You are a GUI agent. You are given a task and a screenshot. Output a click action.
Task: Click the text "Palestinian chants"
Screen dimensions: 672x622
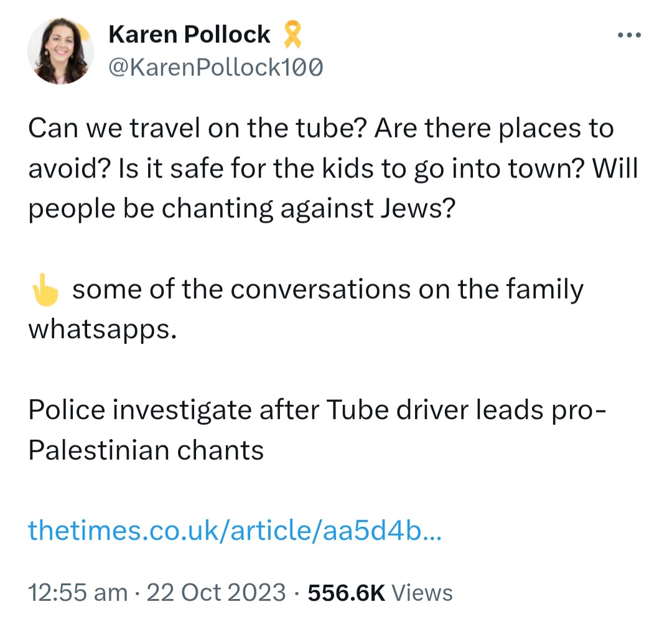click(146, 450)
